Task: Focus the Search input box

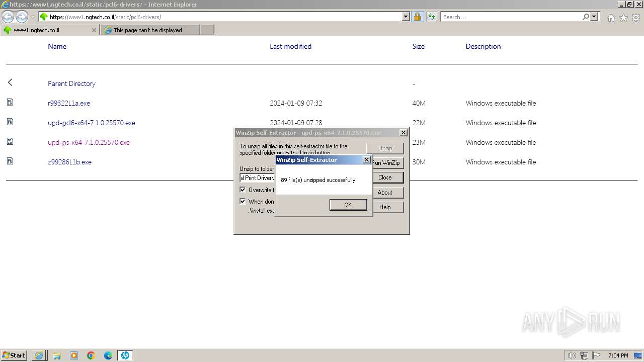Action: 511,17
